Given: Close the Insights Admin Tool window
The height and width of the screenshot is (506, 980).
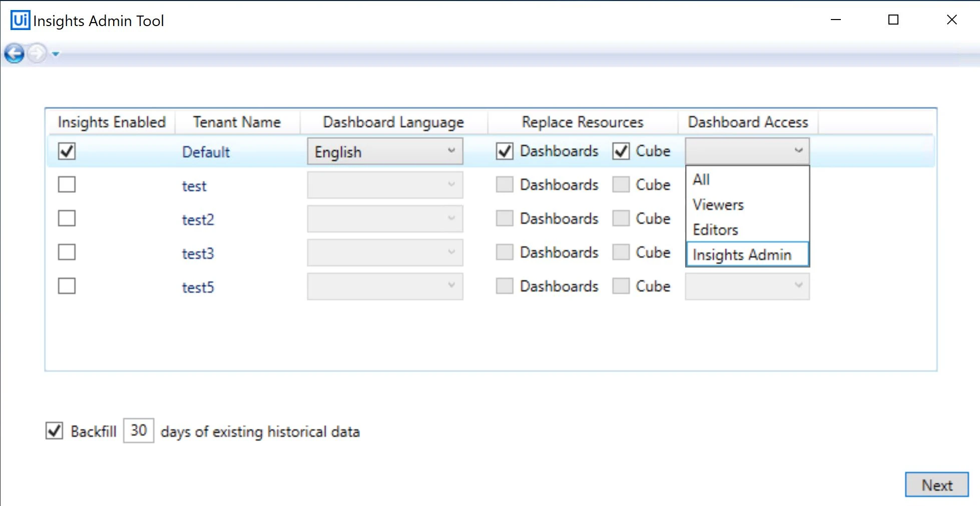Looking at the screenshot, I should click(951, 20).
